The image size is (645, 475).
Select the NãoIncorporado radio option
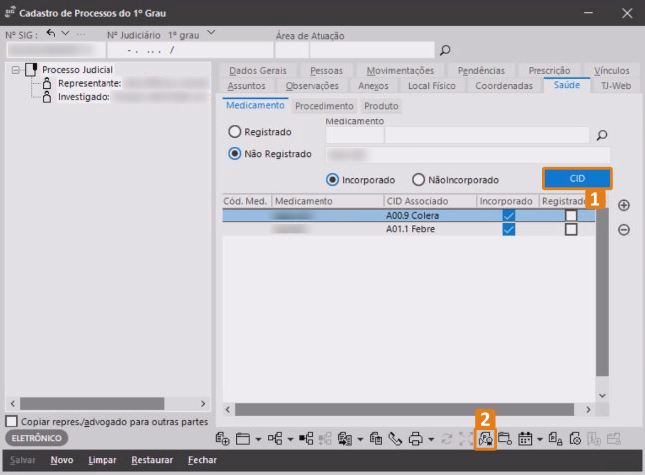tap(419, 179)
